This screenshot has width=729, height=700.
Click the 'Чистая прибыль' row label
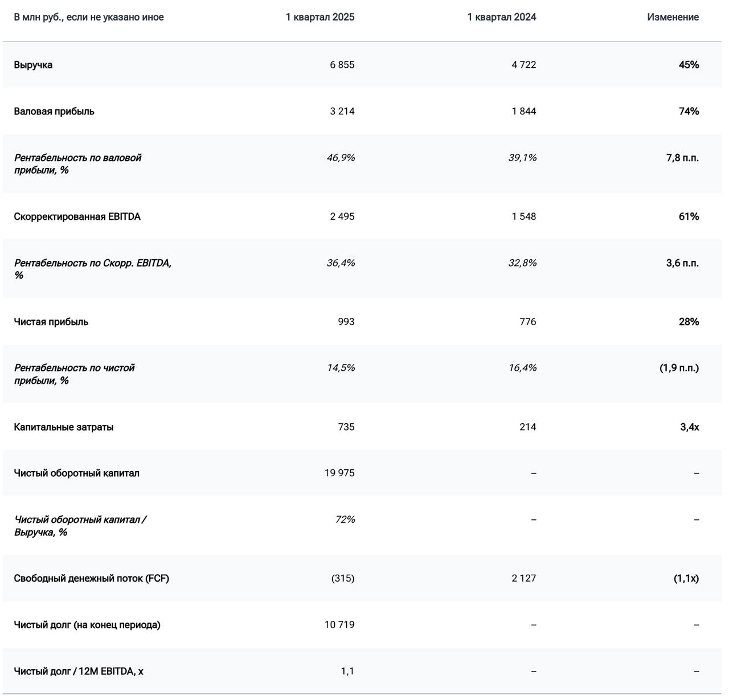(51, 322)
